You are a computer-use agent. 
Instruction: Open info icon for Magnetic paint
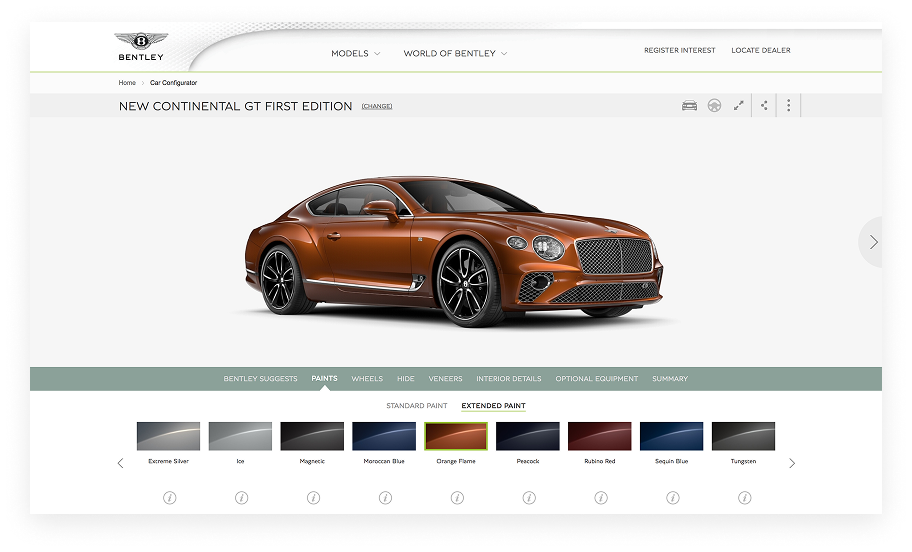pos(314,498)
